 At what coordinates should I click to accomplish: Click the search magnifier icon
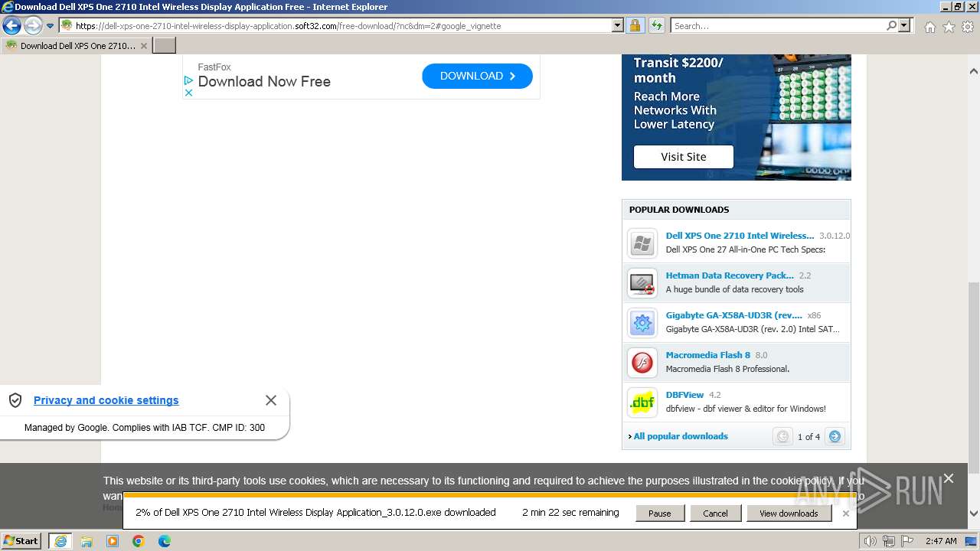[891, 25]
